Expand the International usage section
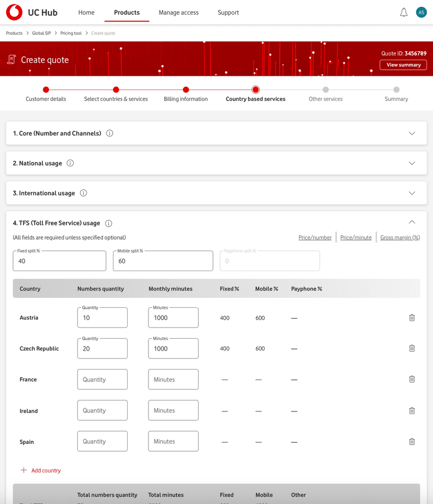This screenshot has height=504, width=433. pyautogui.click(x=412, y=193)
